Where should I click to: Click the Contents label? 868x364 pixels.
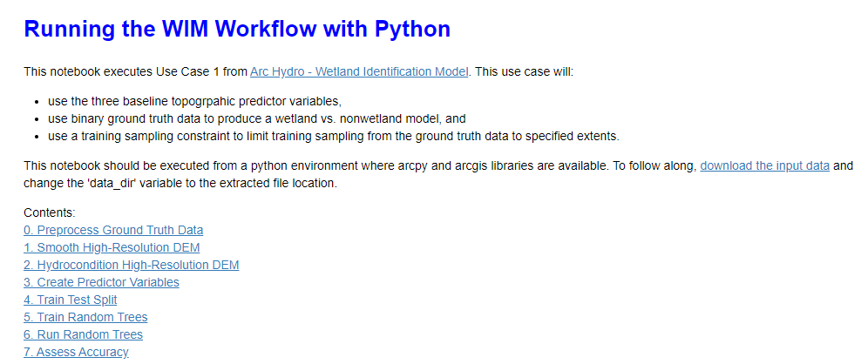50,212
